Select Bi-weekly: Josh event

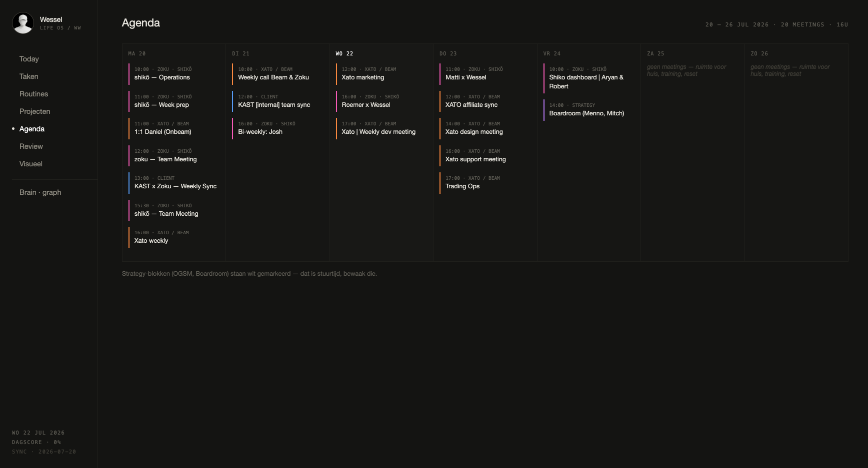click(x=277, y=128)
